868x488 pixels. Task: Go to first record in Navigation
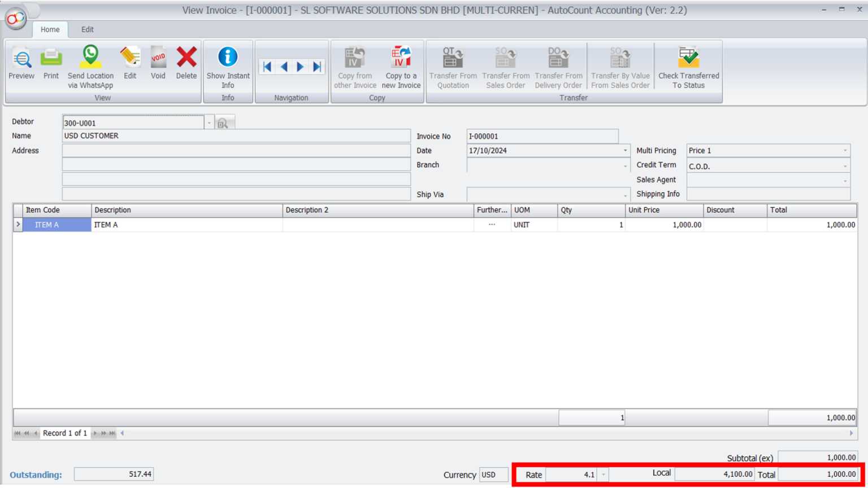pos(267,67)
